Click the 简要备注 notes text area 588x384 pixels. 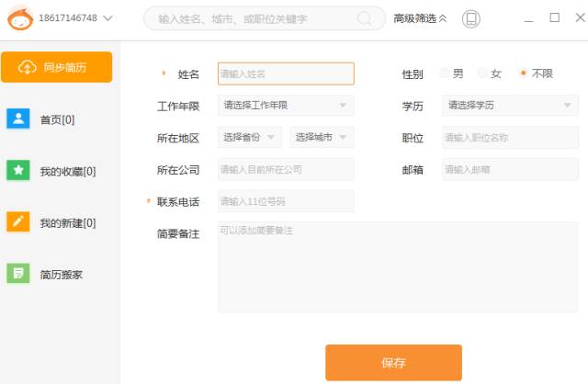[398, 267]
